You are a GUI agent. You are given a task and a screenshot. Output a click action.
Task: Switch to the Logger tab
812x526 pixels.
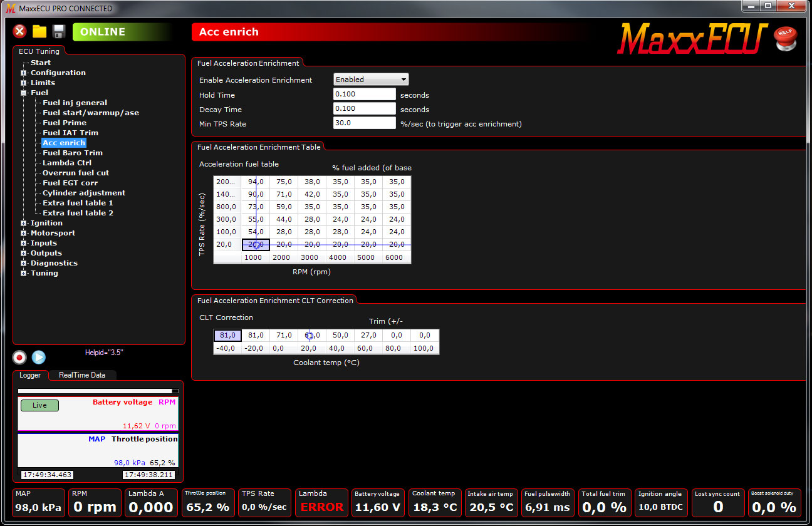(x=30, y=375)
